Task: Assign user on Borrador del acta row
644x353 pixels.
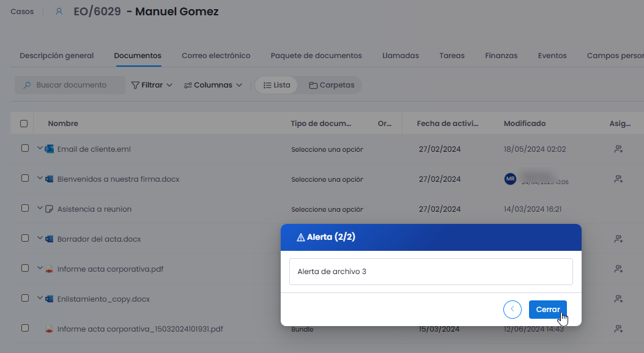Action: pyautogui.click(x=618, y=239)
